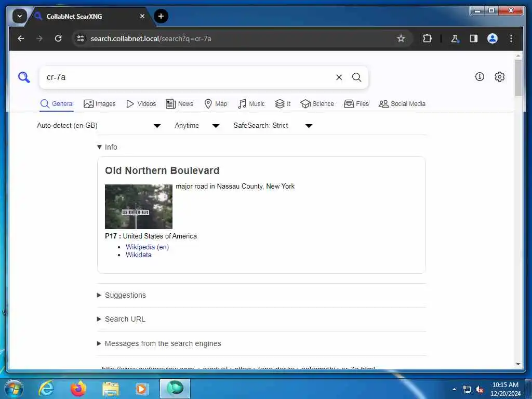Click the page vertical scrollbar thumb
Image resolution: width=532 pixels, height=399 pixels.
tap(518, 78)
